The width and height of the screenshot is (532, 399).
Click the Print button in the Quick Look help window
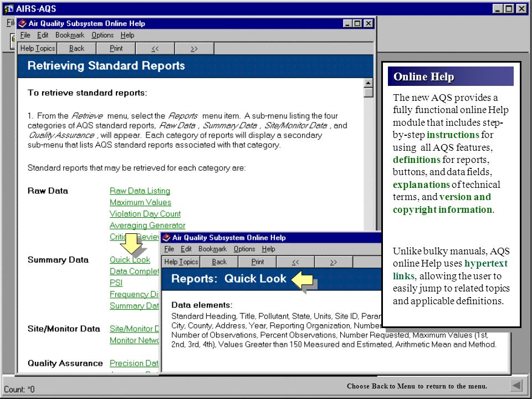pyautogui.click(x=258, y=262)
